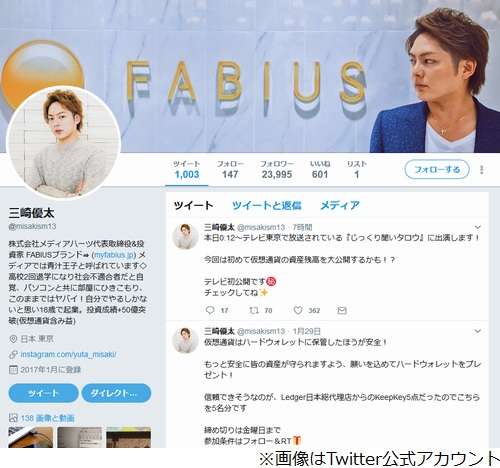Viewport: 500px width, 468px height.
Task: Click the photos icon beside 138 画像と動画
Action: [13, 418]
